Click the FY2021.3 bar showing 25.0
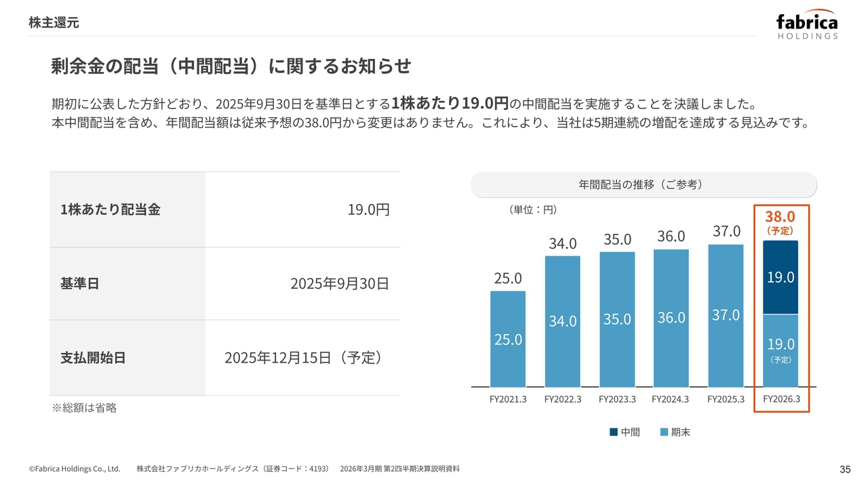 [508, 339]
